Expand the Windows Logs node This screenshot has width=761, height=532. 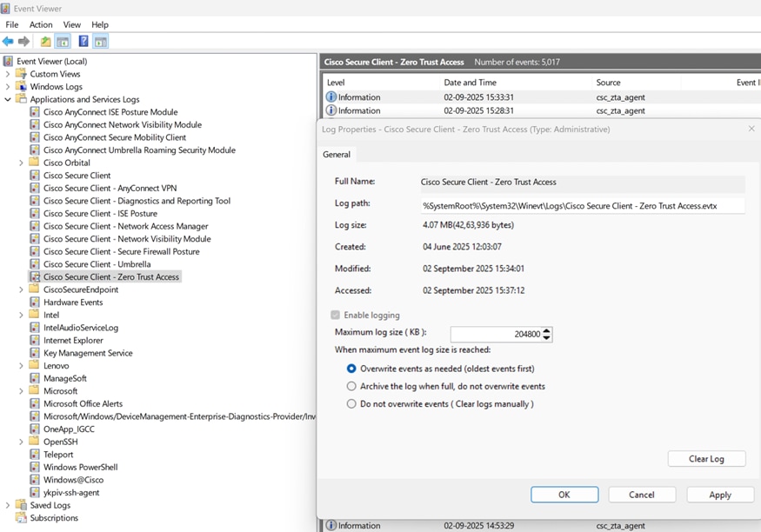[7, 87]
